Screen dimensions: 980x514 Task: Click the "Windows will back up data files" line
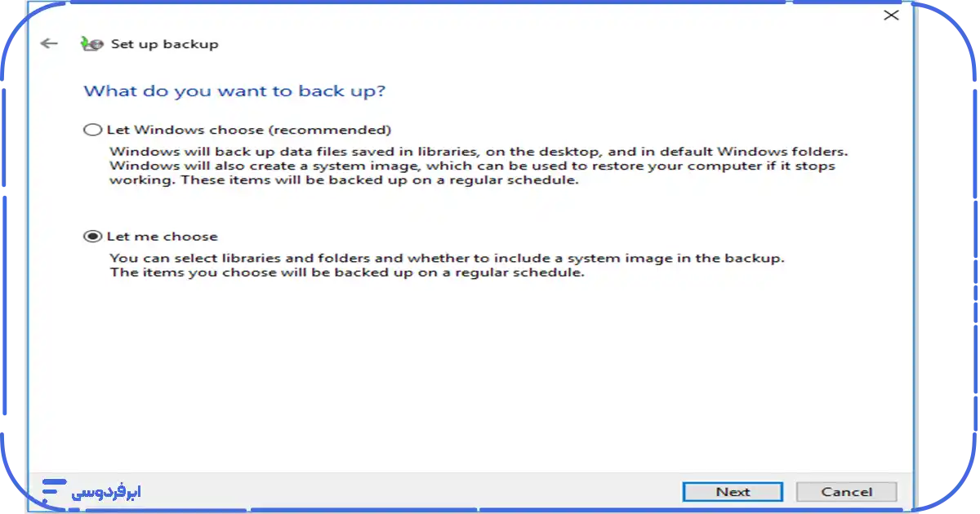tap(478, 152)
